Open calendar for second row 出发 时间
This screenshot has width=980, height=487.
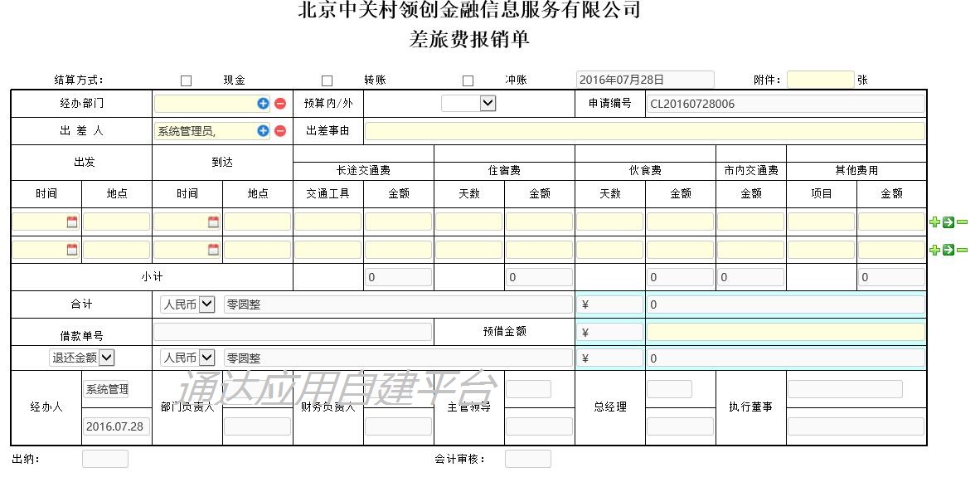[x=72, y=250]
